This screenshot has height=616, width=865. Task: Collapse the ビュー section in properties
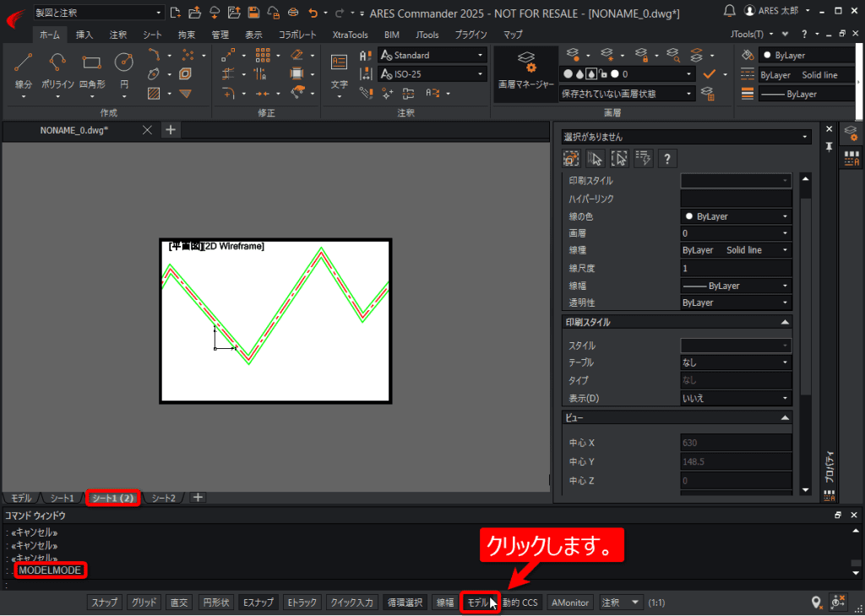click(785, 417)
